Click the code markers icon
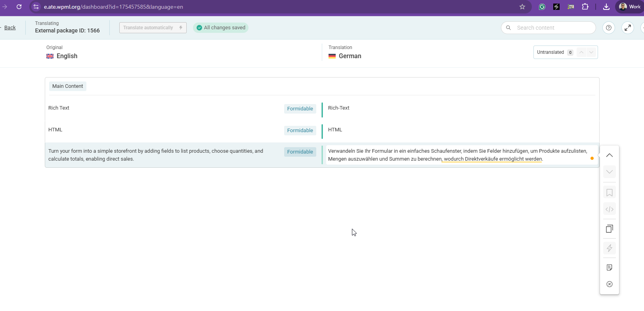The image size is (644, 311). click(x=610, y=209)
